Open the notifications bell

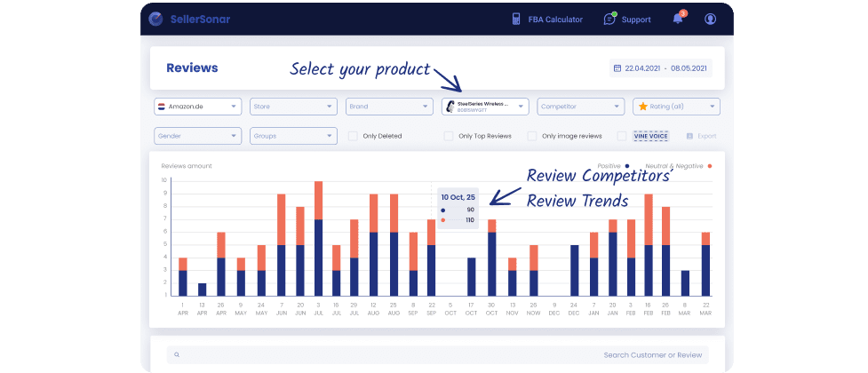(x=678, y=19)
